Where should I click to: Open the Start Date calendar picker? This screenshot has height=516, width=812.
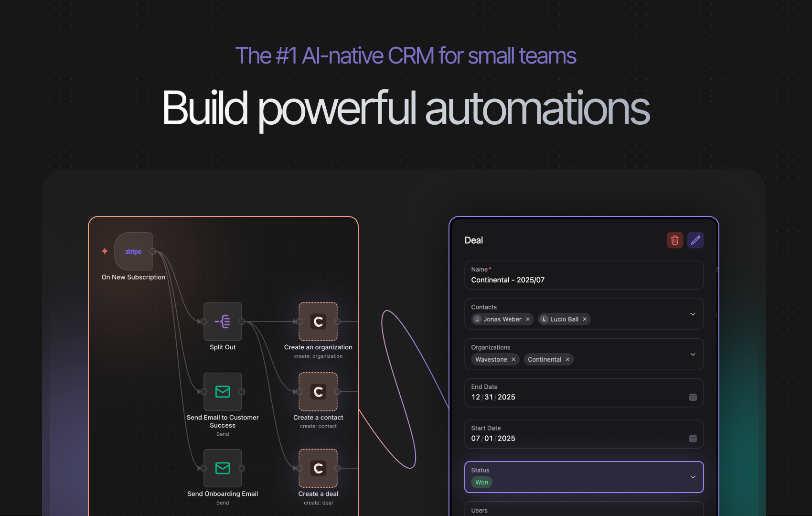(693, 438)
